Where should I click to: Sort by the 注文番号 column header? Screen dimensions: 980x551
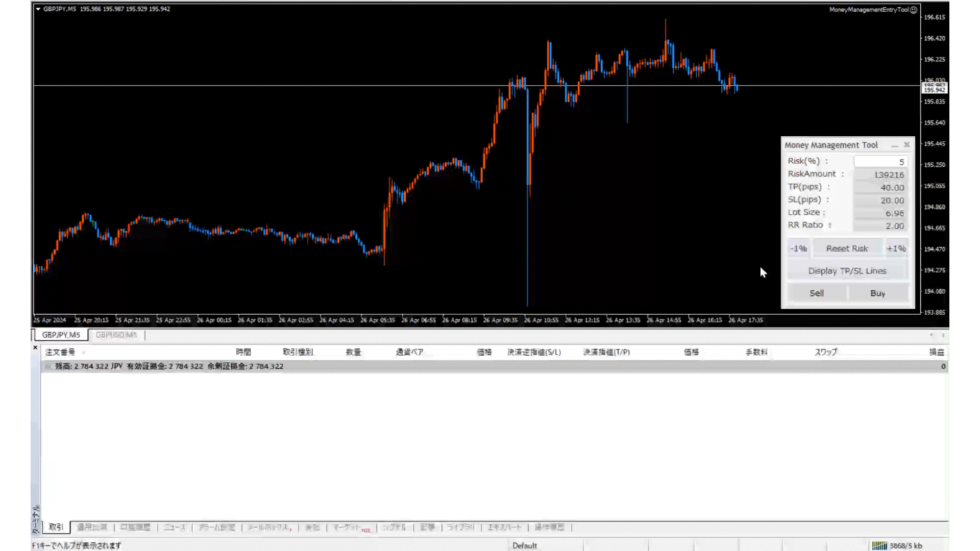pos(60,352)
